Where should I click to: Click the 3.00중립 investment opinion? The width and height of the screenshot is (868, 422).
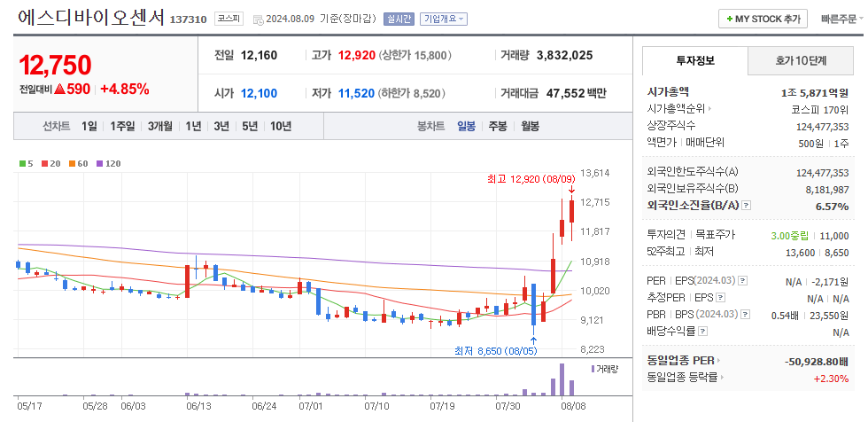pyautogui.click(x=790, y=236)
